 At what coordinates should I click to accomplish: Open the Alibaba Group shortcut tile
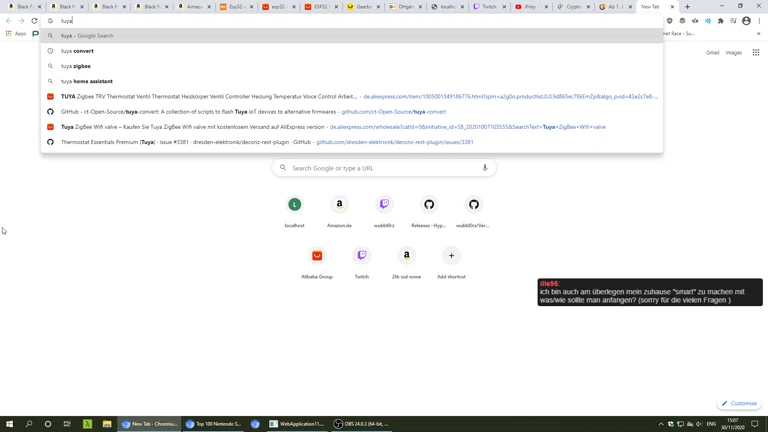pos(317,256)
